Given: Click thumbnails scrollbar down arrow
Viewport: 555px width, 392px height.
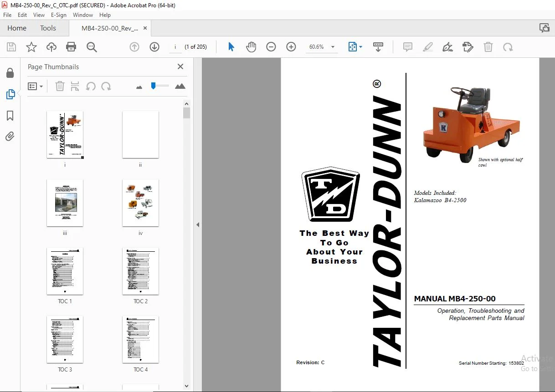Looking at the screenshot, I should [x=186, y=386].
